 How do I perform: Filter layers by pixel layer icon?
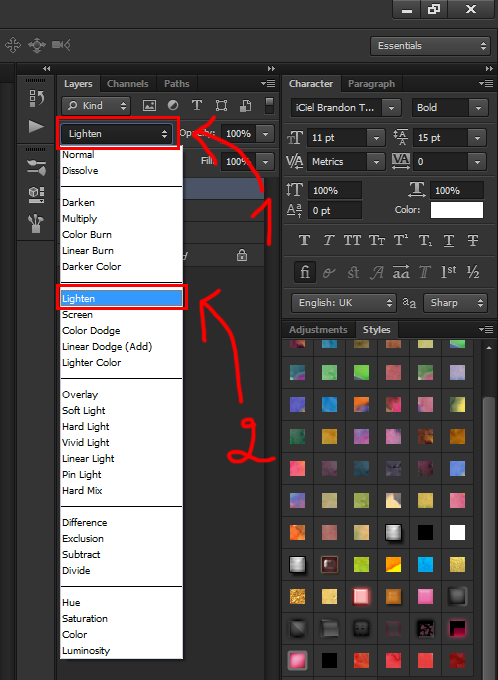(x=149, y=105)
